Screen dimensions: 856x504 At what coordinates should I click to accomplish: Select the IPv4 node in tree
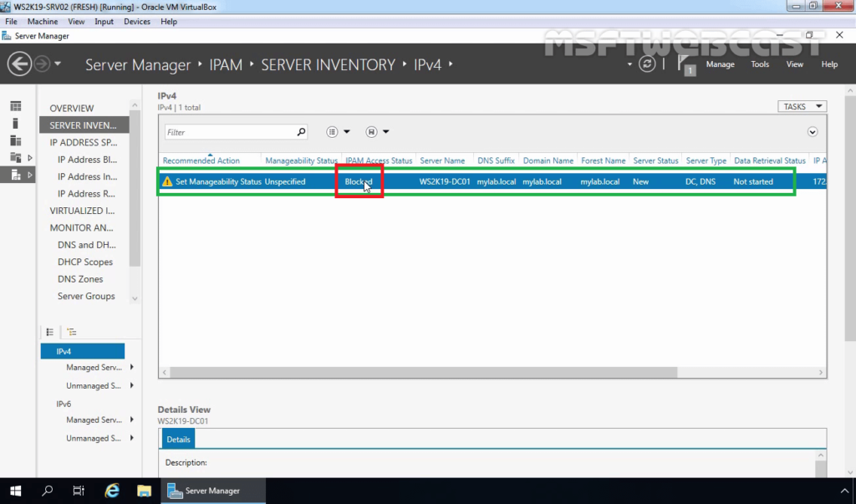pyautogui.click(x=83, y=351)
